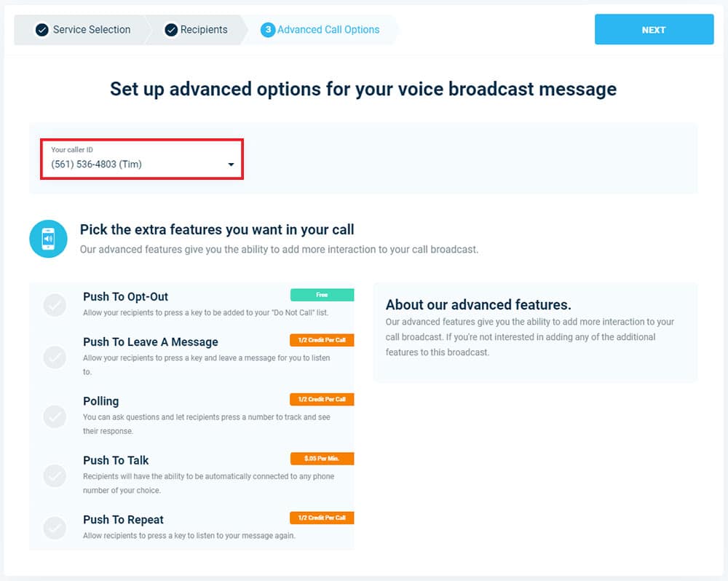Go to Recipients step tab
Screen dimensions: 728x581
(x=196, y=30)
